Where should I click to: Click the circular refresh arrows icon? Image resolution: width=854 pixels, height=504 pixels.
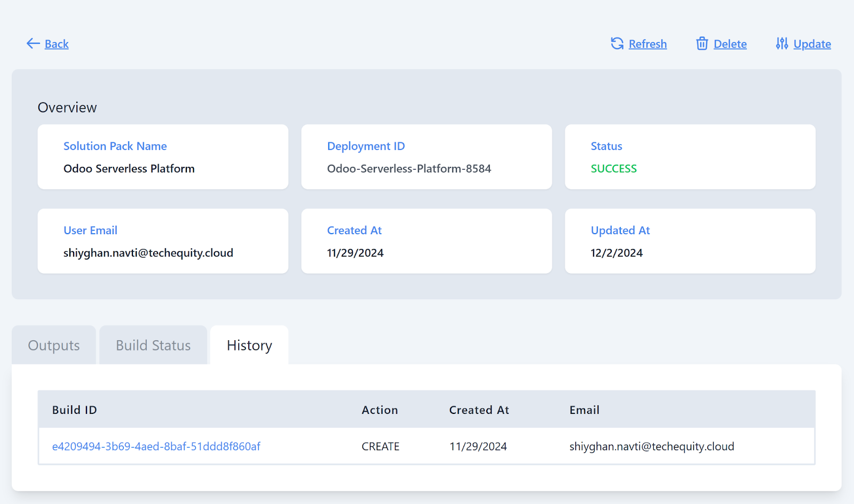click(x=617, y=44)
